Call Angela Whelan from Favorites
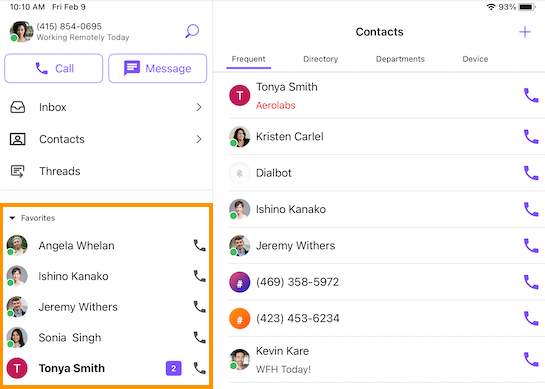Viewport: 545px width, 389px height. click(x=200, y=245)
